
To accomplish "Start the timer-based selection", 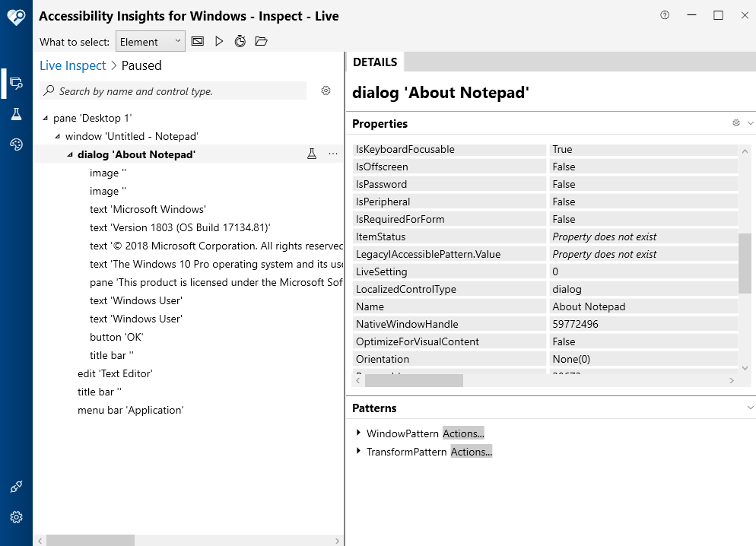I will coord(240,42).
